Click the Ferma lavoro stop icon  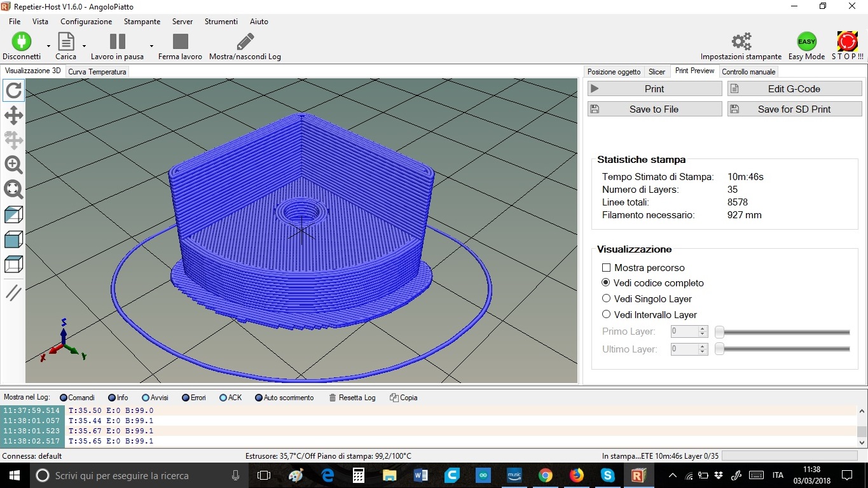[181, 42]
